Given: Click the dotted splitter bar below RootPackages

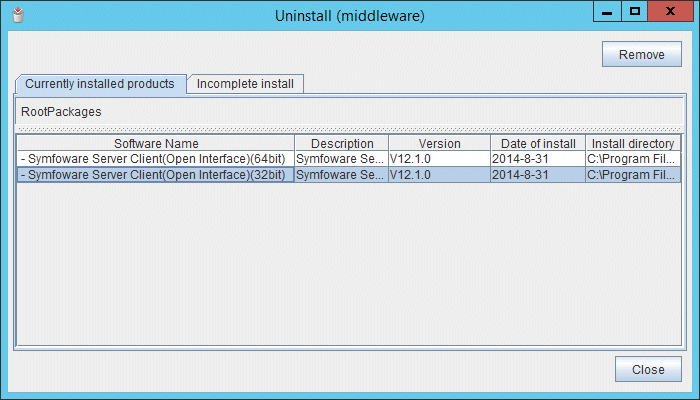Looking at the screenshot, I should 350,129.
